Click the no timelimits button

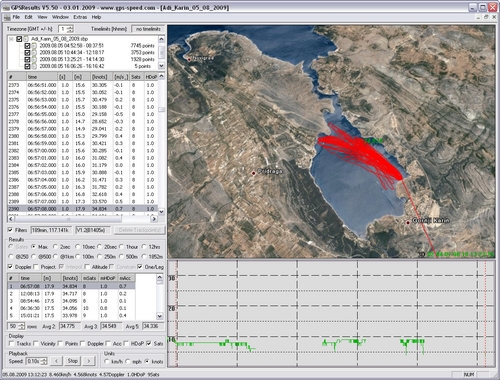click(148, 29)
